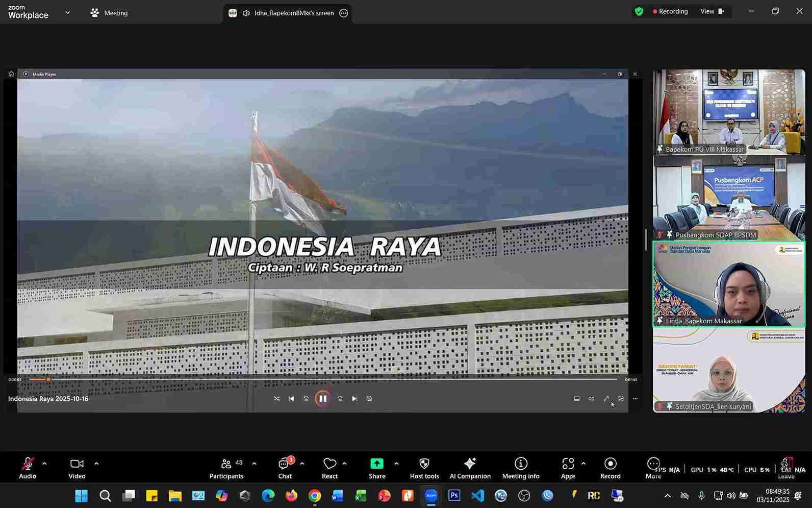This screenshot has width=812, height=508.
Task: Open Host tools shield icon
Action: coord(424,468)
